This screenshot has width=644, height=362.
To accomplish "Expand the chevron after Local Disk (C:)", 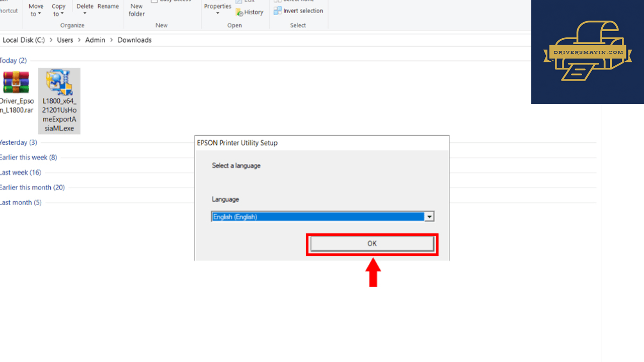I will click(51, 40).
